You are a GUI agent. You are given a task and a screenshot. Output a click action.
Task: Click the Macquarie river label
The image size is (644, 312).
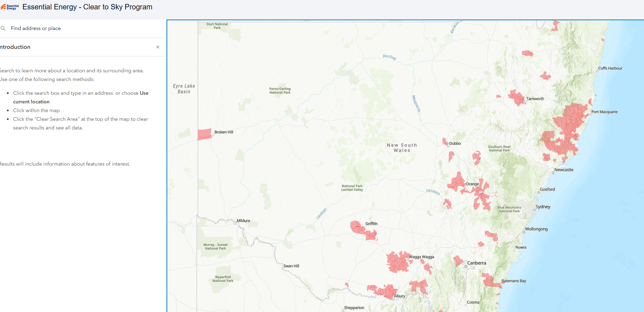pyautogui.click(x=416, y=103)
